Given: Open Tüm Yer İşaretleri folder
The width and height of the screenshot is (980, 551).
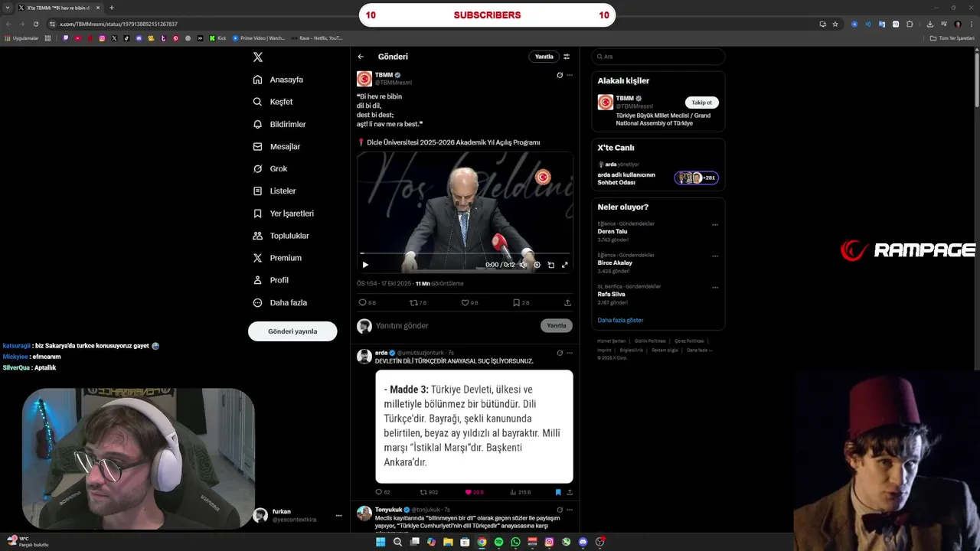Looking at the screenshot, I should point(952,37).
